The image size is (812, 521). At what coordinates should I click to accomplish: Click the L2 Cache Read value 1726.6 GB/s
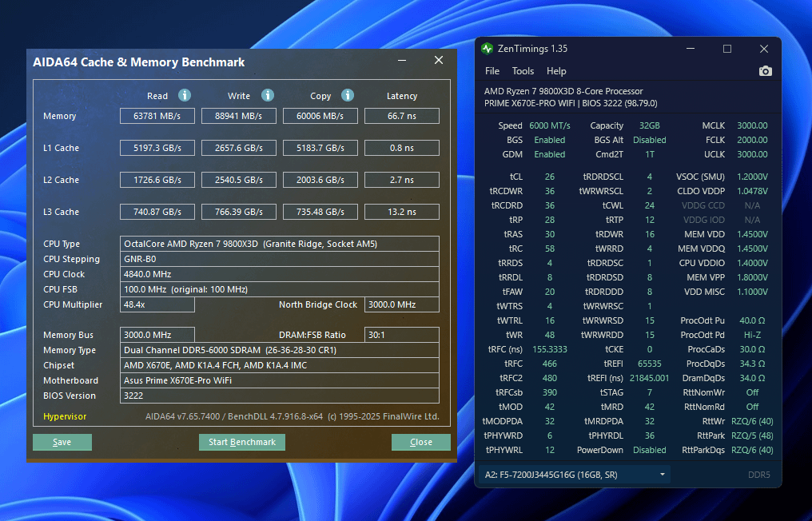pyautogui.click(x=157, y=181)
